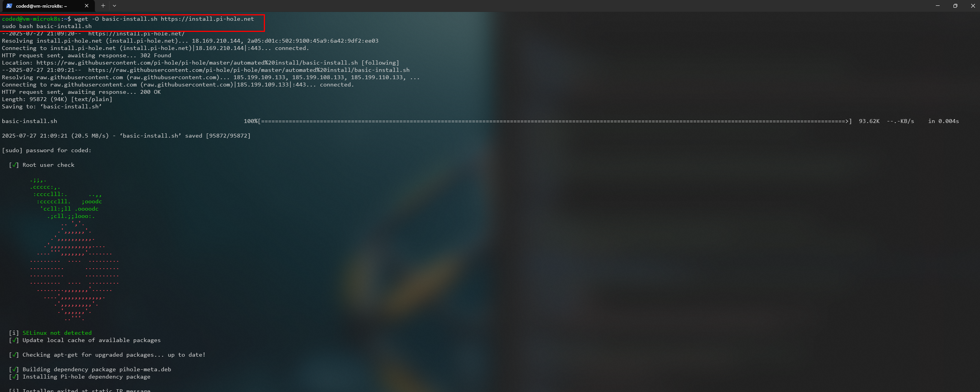Minimize the terminal window
The width and height of the screenshot is (980, 392).
[x=937, y=6]
